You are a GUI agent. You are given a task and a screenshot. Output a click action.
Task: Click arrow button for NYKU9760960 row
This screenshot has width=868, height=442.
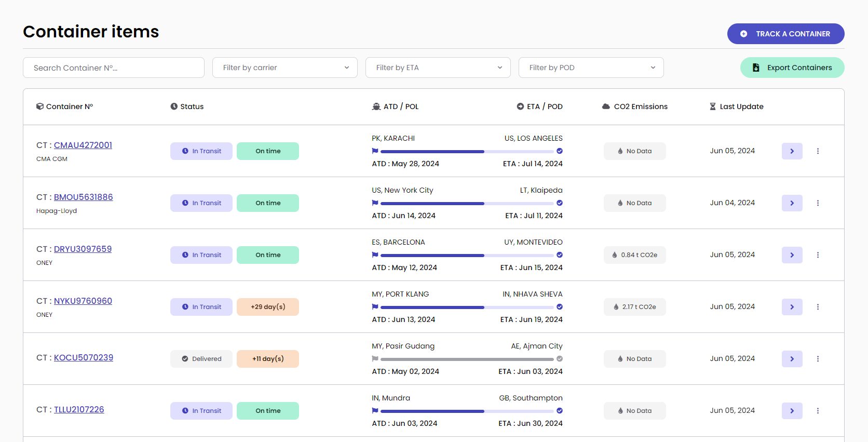(x=792, y=307)
